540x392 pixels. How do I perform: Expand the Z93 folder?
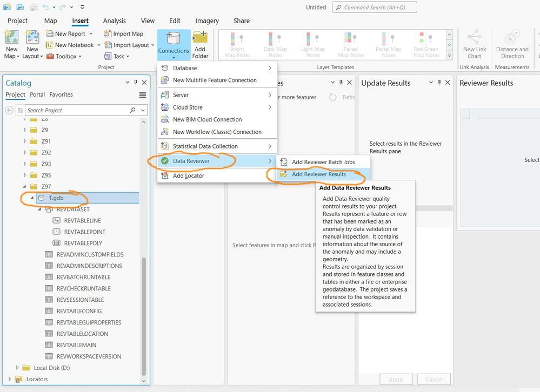25,164
